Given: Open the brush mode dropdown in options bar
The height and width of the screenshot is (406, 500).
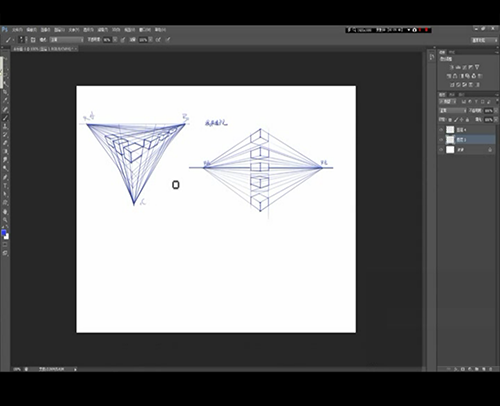Looking at the screenshot, I should [x=67, y=40].
